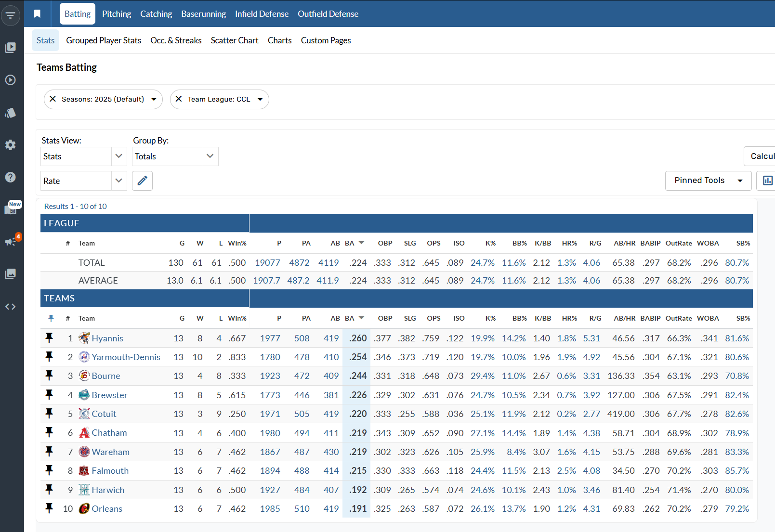The height and width of the screenshot is (532, 775).
Task: Open the chart icon button beside Pinned Tools
Action: 767,181
